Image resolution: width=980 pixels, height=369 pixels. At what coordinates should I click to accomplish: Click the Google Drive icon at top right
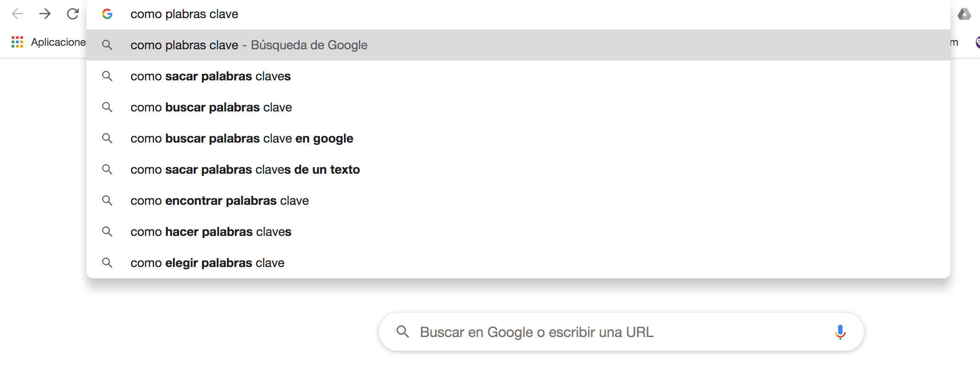tap(964, 14)
